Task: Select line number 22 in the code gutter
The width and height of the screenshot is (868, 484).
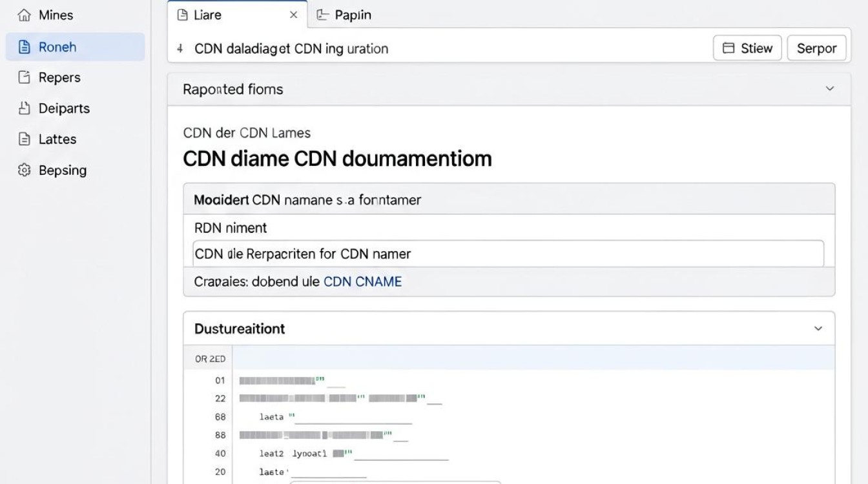Action: 220,399
